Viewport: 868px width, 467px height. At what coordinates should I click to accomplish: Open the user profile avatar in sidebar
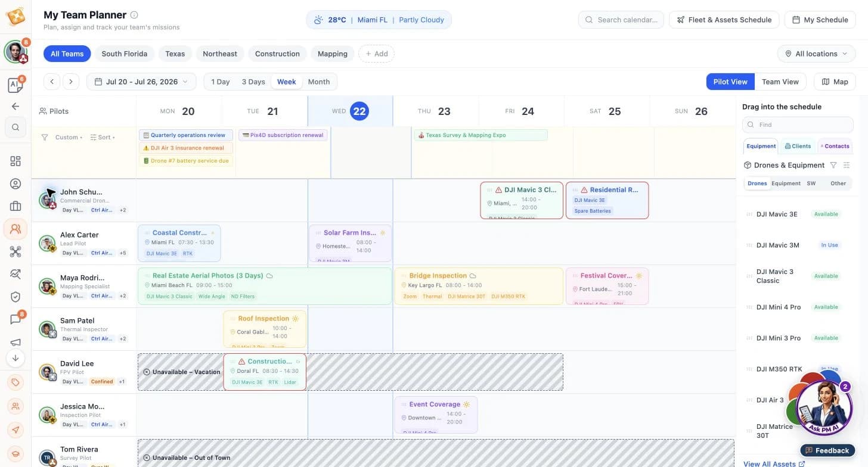point(15,52)
